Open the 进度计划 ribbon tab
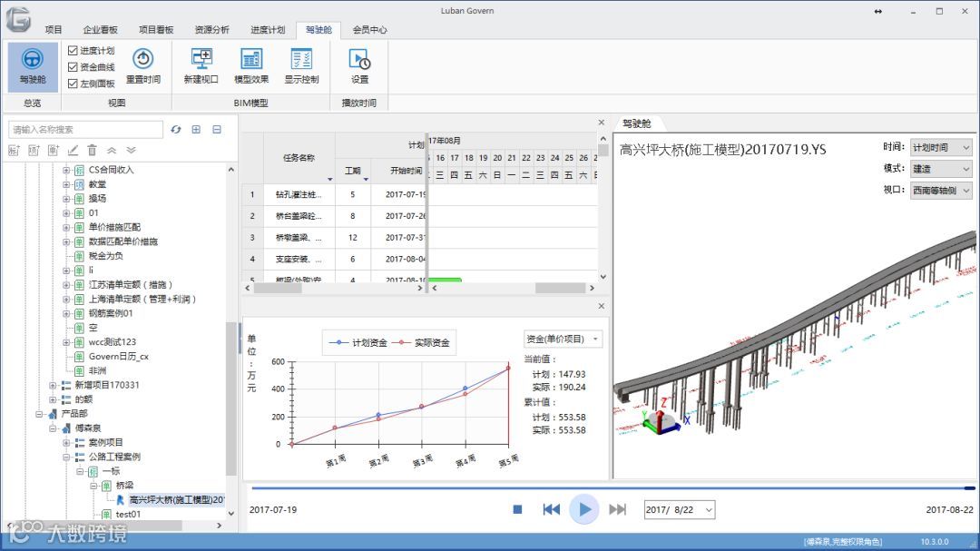This screenshot has width=980, height=551. 268,29
